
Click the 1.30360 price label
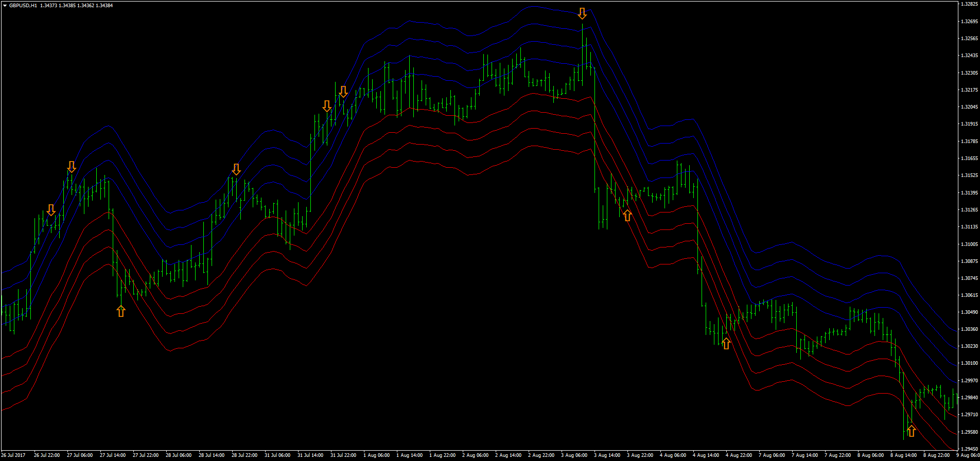pos(969,329)
